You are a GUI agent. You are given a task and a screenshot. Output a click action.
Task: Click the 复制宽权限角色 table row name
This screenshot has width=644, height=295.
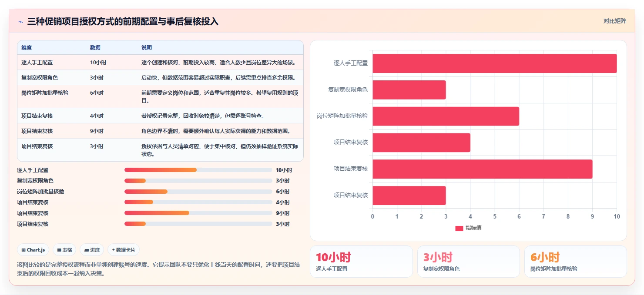tap(40, 78)
